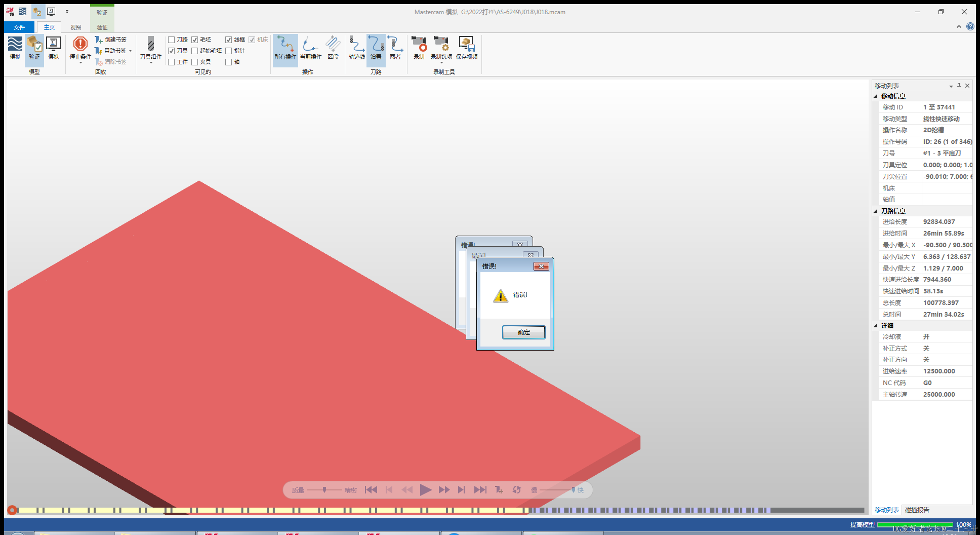The image size is (980, 535).
Task: Close the front 错误! dialog with red X
Action: pos(541,266)
